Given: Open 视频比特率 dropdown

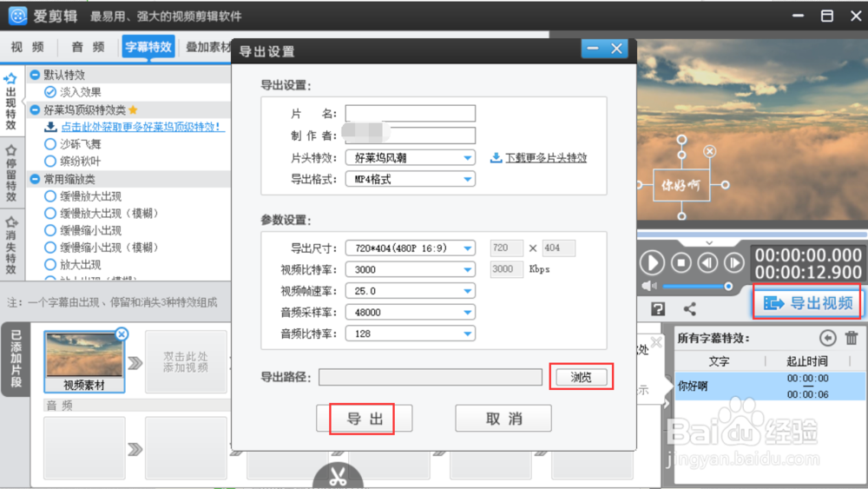Looking at the screenshot, I should [411, 270].
